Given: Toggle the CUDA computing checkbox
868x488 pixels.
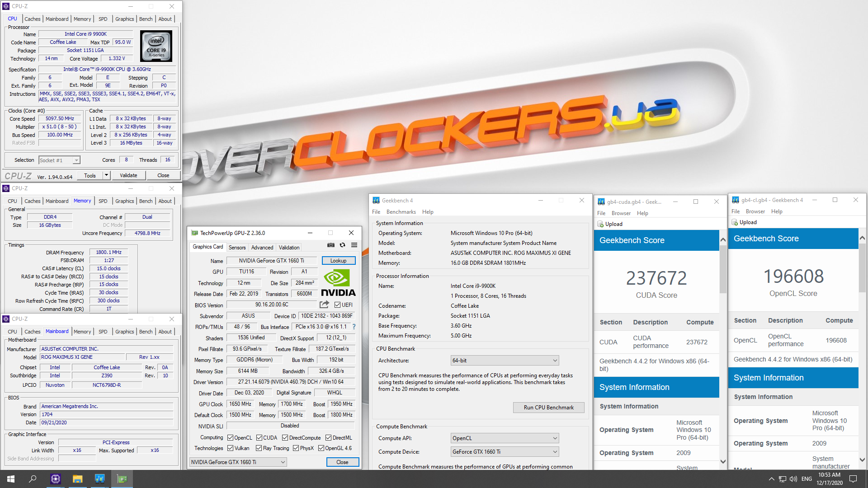Looking at the screenshot, I should 259,438.
